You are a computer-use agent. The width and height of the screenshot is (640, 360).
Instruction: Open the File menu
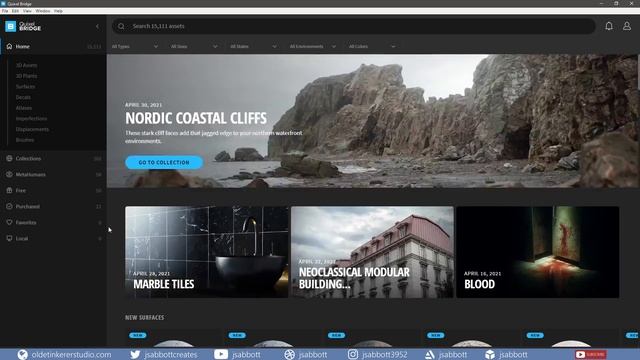(x=5, y=11)
